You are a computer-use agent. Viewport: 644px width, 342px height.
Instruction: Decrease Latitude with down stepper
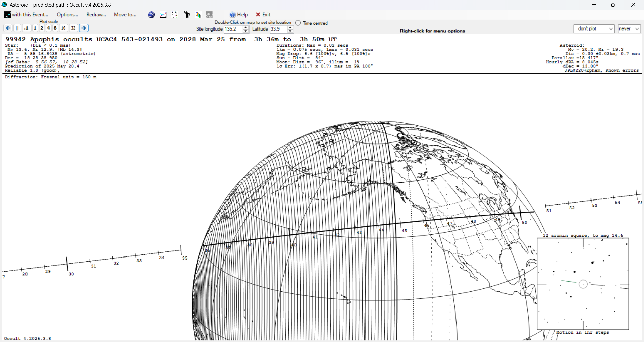[x=290, y=31]
